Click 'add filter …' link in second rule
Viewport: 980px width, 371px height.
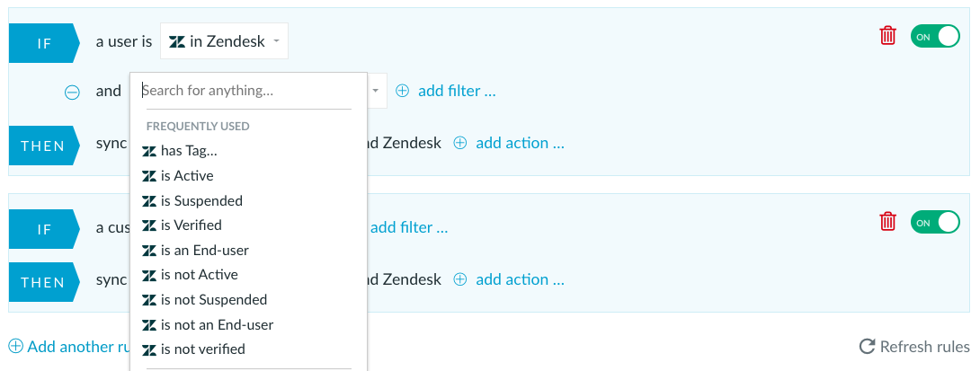coord(409,227)
